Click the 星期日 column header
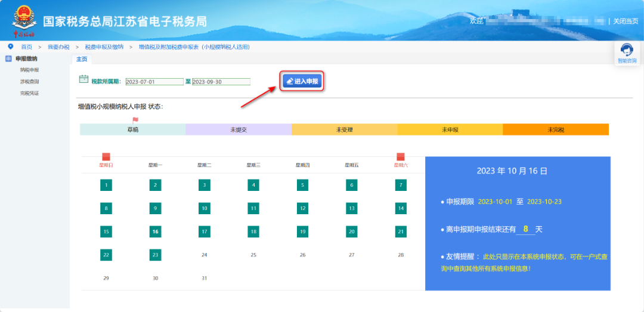 click(x=106, y=165)
